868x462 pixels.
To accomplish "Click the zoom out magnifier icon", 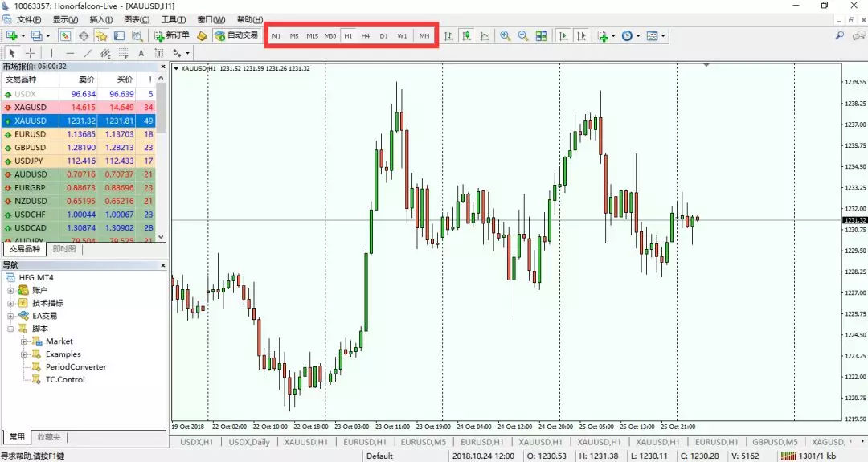I will (523, 35).
